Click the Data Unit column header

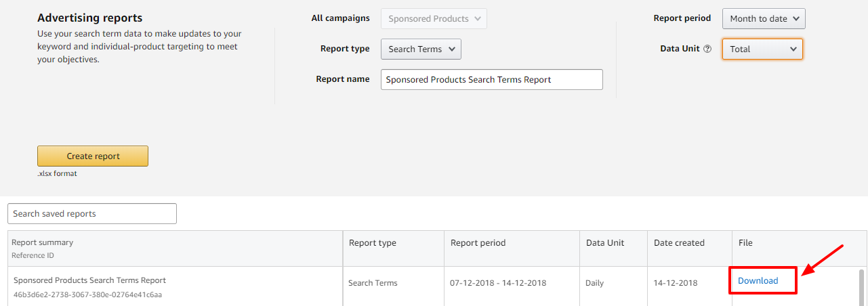605,243
